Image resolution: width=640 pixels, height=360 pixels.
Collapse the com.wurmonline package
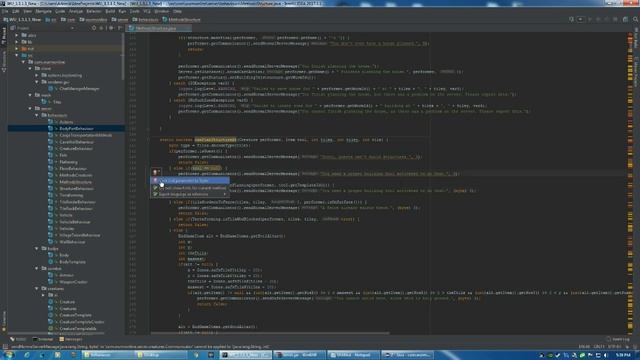[23, 62]
